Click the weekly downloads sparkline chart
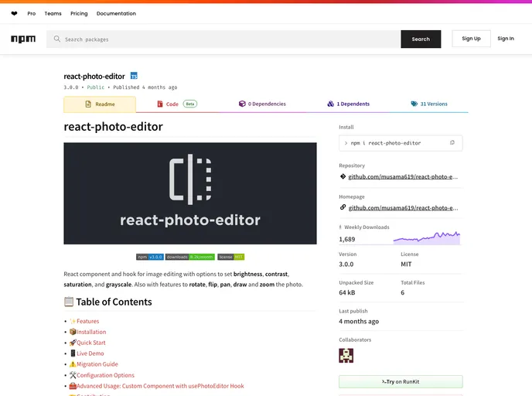 [x=427, y=237]
